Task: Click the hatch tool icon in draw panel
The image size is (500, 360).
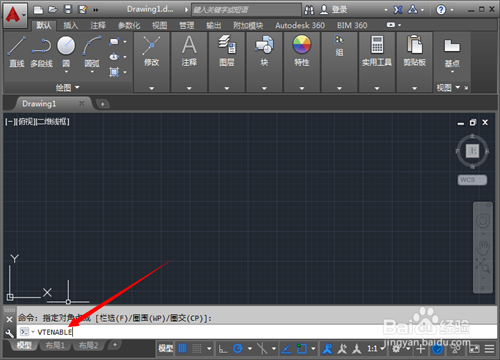Action: click(x=114, y=72)
